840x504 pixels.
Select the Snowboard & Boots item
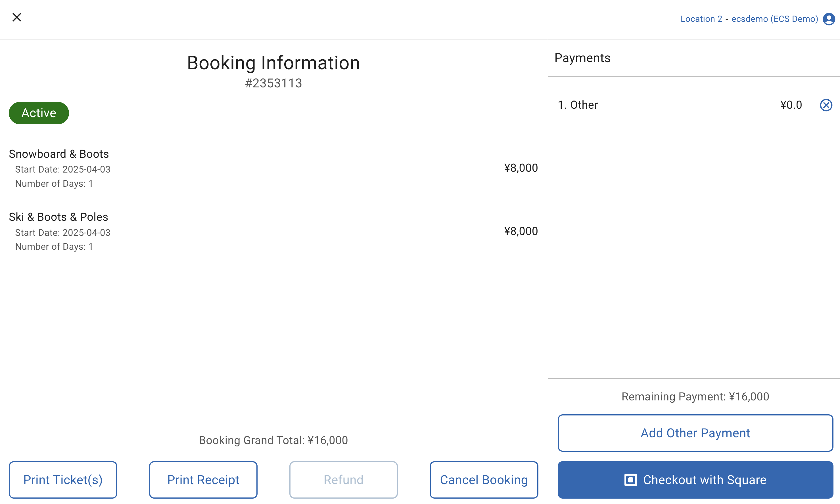point(59,154)
